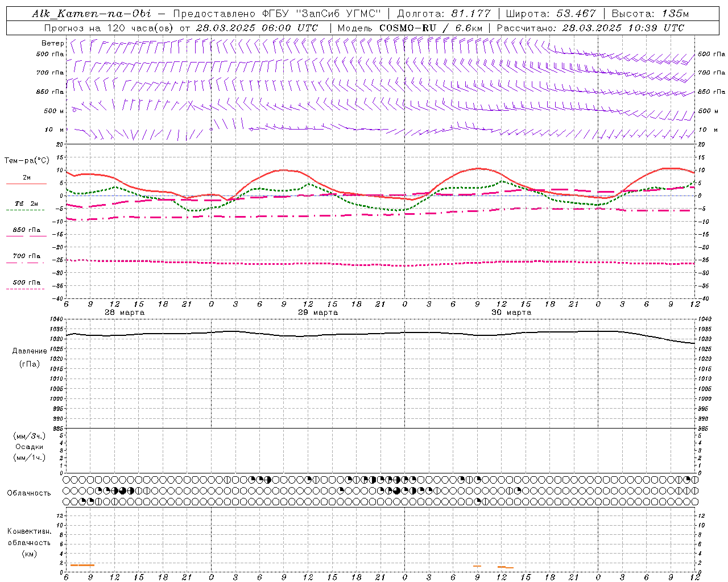Click the Ветер wind panel label
The image size is (728, 582).
[x=52, y=43]
